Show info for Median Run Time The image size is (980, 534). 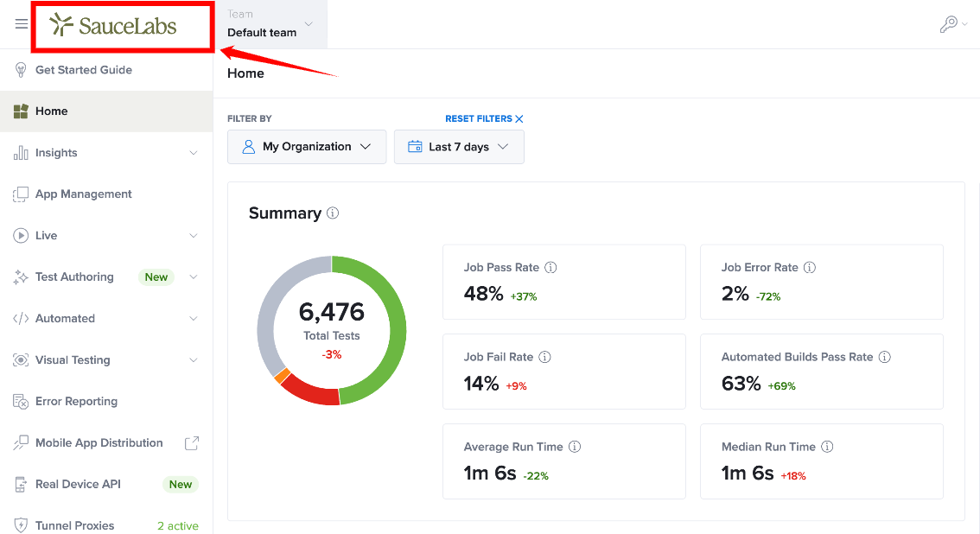[x=827, y=447]
